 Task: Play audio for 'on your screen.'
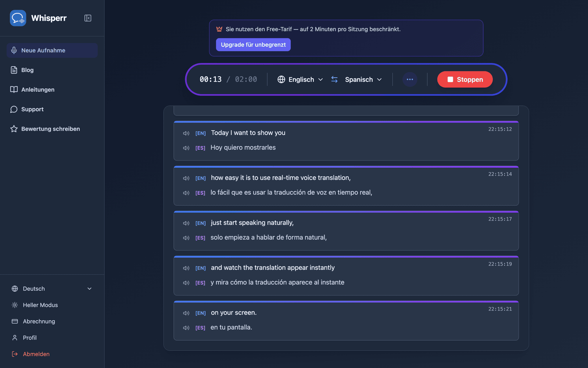coord(186,313)
